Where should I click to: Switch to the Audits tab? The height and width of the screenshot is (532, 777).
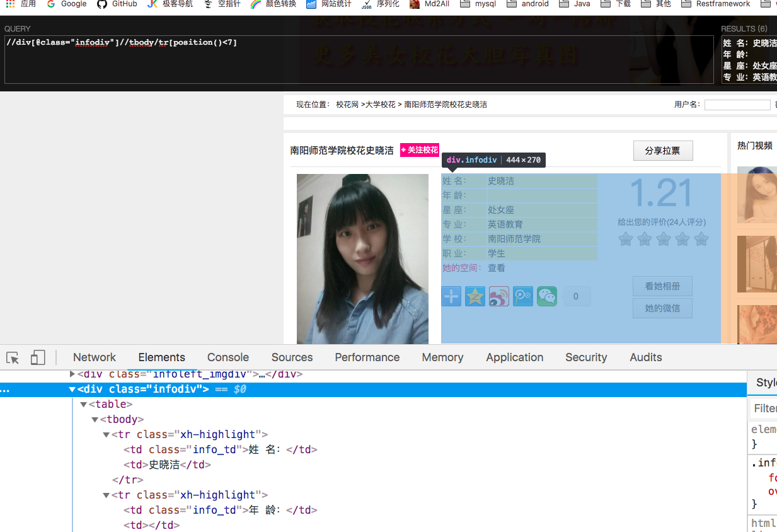tap(646, 357)
